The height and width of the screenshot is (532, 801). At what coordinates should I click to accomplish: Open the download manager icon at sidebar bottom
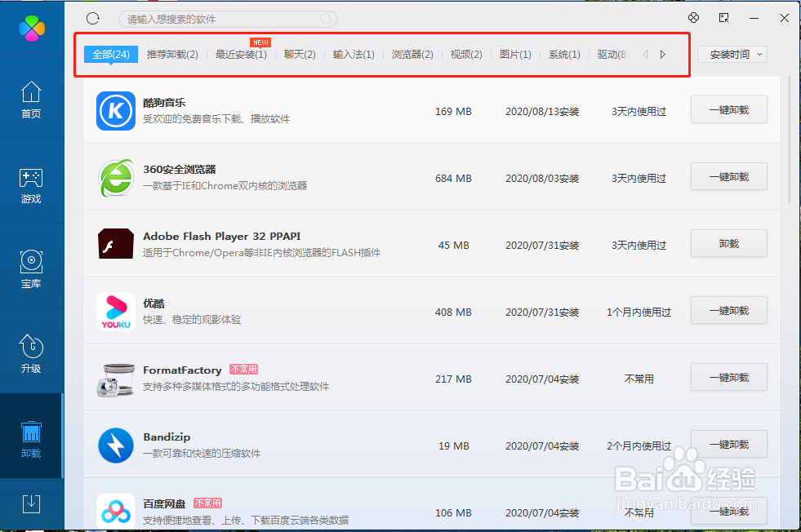(31, 503)
